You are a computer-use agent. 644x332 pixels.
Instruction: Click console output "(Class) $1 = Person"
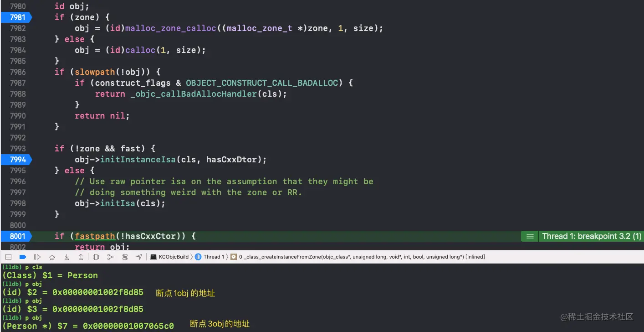(50, 275)
